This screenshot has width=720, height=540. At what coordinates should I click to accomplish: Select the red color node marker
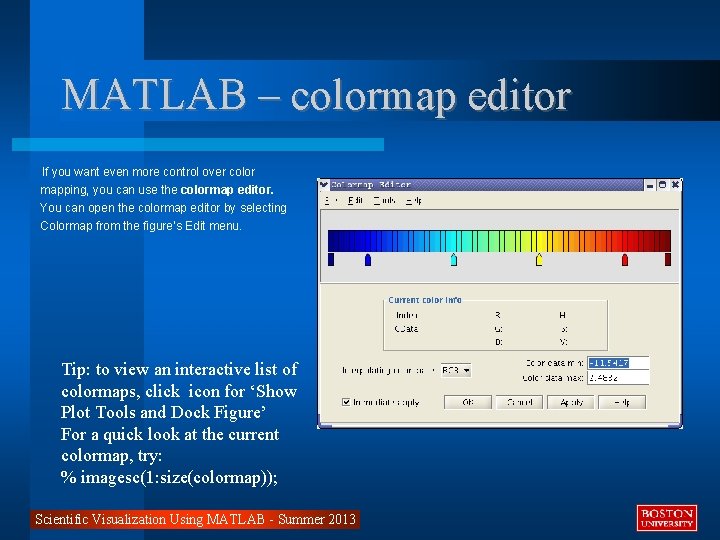[x=624, y=259]
